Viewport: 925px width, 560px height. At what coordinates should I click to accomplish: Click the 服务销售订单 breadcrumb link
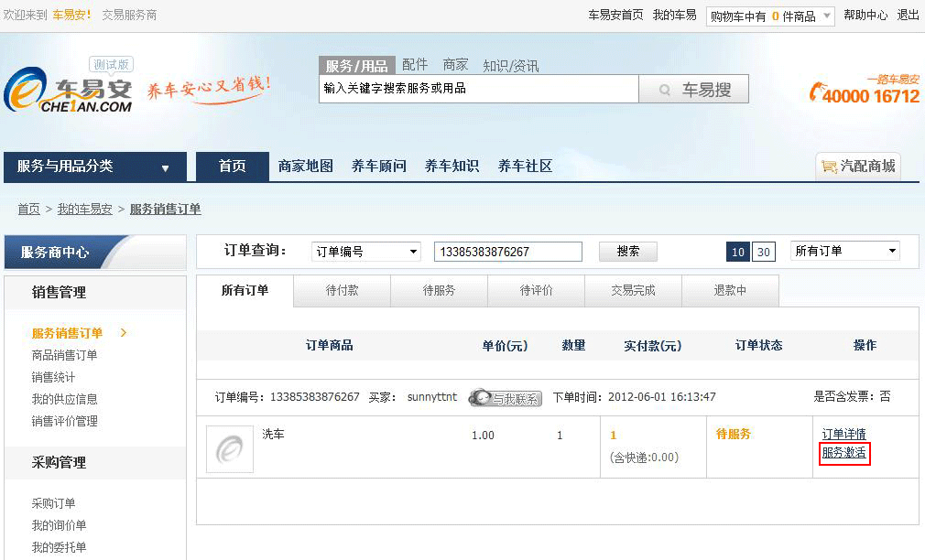coord(165,210)
